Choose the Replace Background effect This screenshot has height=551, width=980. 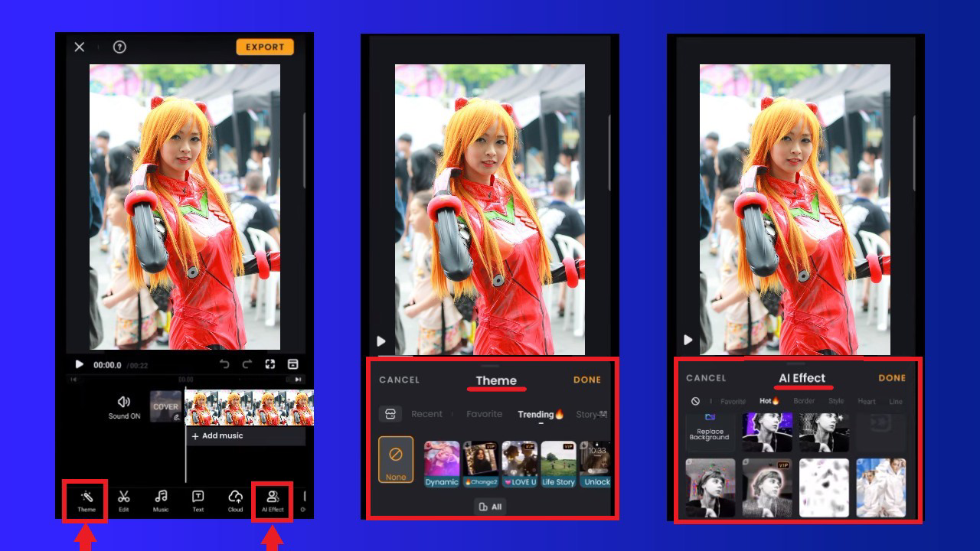(710, 432)
